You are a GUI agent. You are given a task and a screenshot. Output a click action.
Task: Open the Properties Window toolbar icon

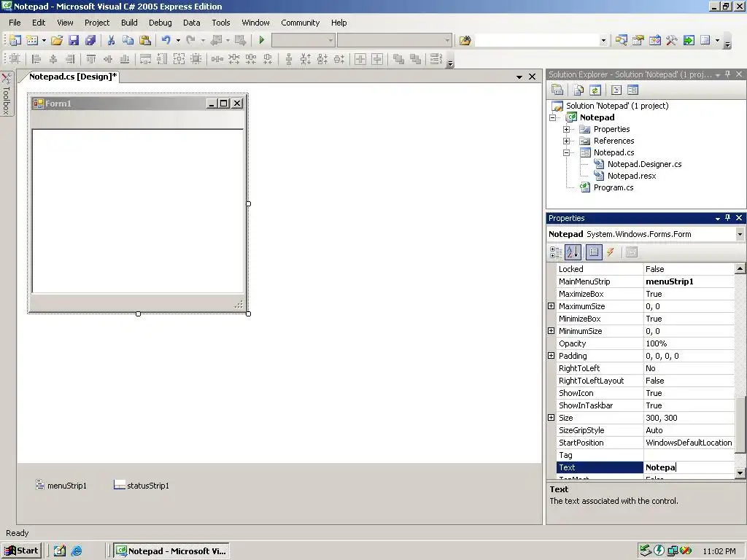(x=638, y=41)
